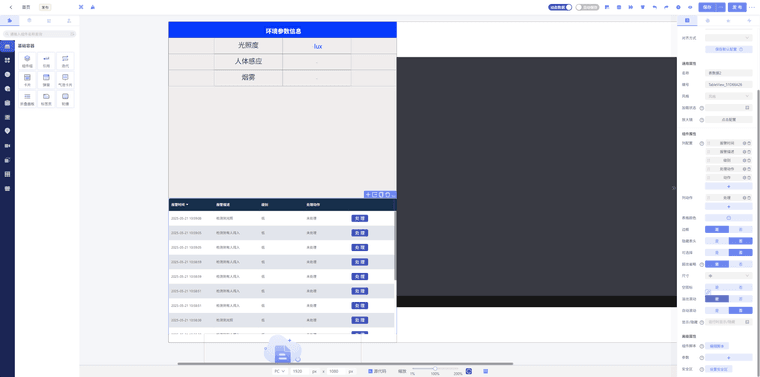Click the 环境参数信息 title bar
760x377 pixels.
tap(283, 31)
